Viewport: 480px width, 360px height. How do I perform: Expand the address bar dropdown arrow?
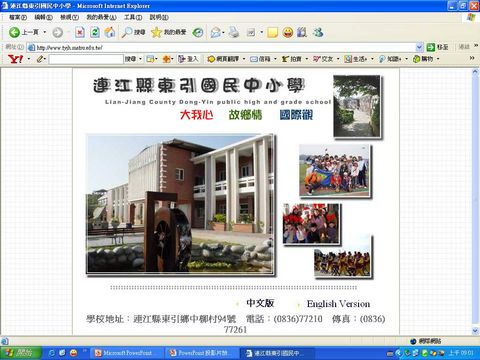[419, 47]
